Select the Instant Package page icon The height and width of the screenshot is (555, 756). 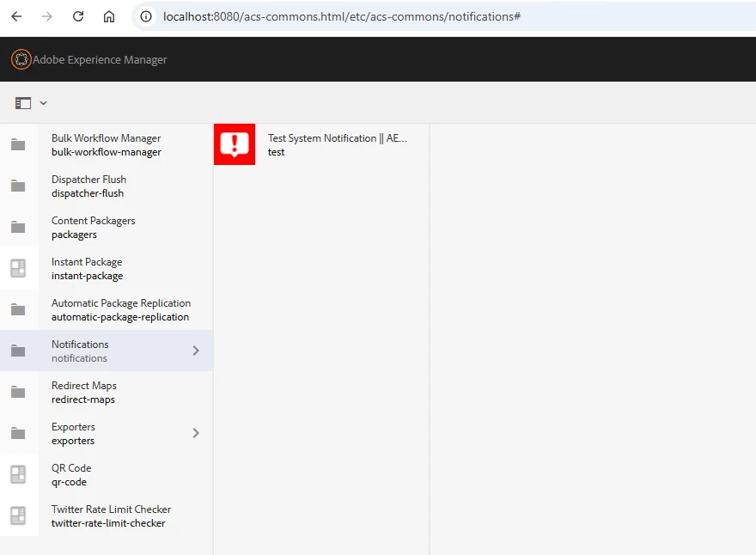click(18, 268)
